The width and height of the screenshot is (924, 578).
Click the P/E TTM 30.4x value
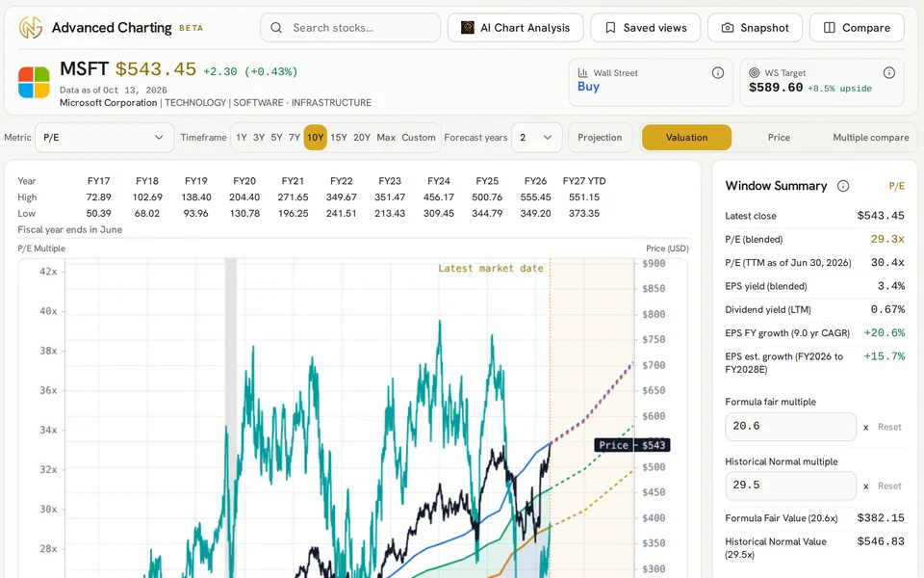coord(887,262)
